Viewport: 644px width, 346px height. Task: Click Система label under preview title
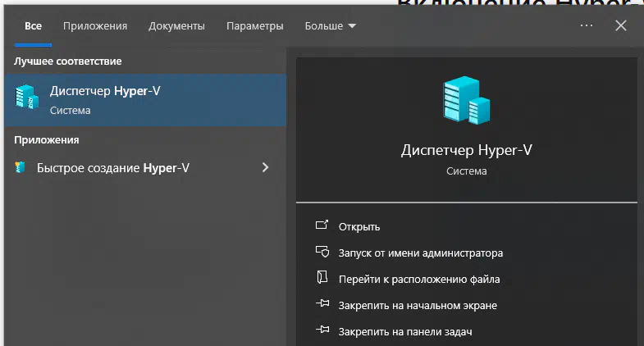(x=467, y=171)
